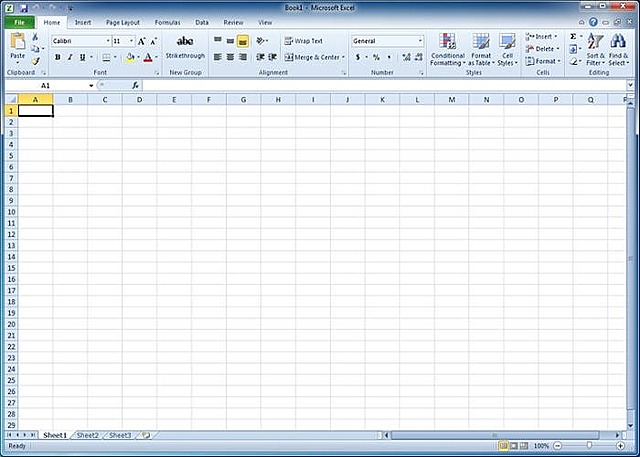This screenshot has width=640, height=457.
Task: Click the Decrease Indent icon
Action: [x=260, y=57]
